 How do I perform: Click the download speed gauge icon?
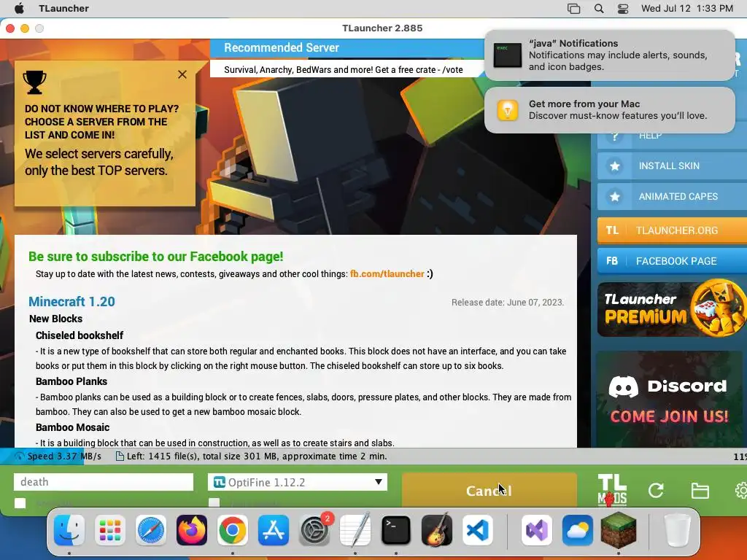(20, 456)
